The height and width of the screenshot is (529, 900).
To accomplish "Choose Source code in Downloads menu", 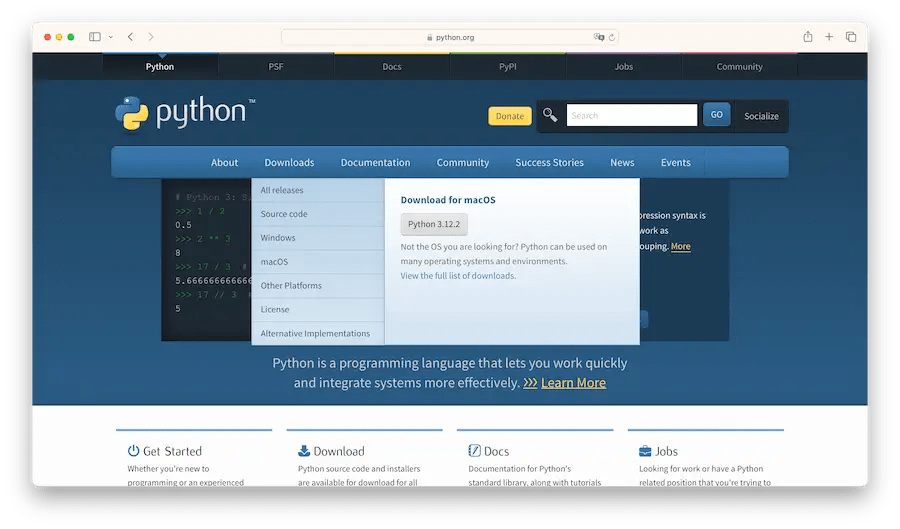I will coord(318,214).
